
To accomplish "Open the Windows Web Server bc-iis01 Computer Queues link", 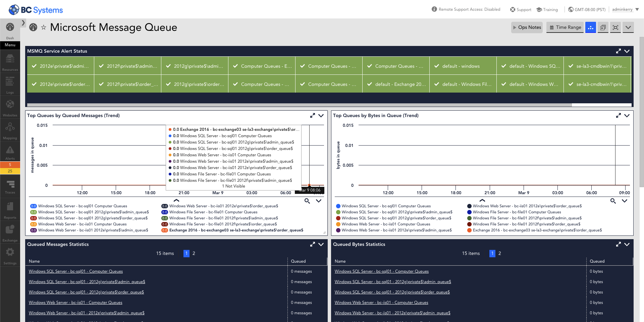I will click(75, 302).
